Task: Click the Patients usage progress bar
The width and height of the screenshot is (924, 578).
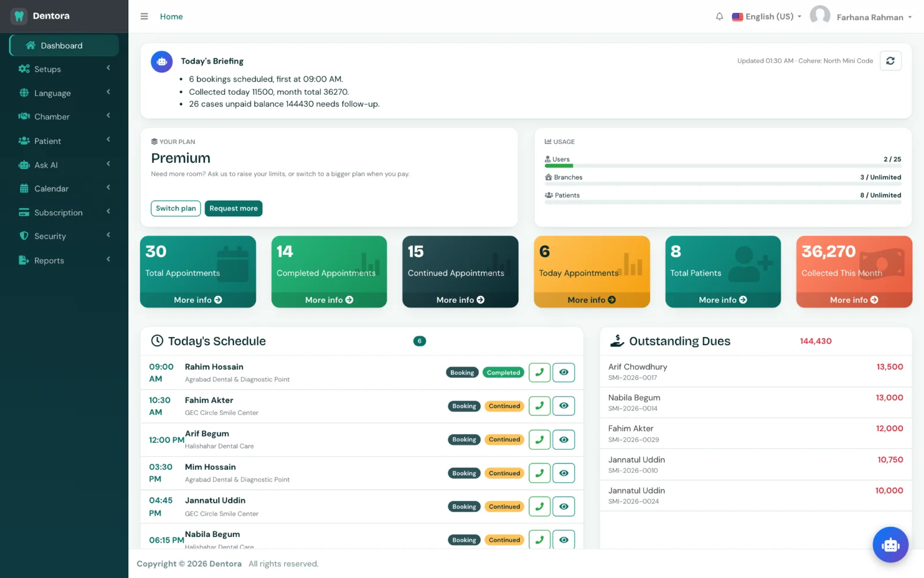Action: coord(722,202)
